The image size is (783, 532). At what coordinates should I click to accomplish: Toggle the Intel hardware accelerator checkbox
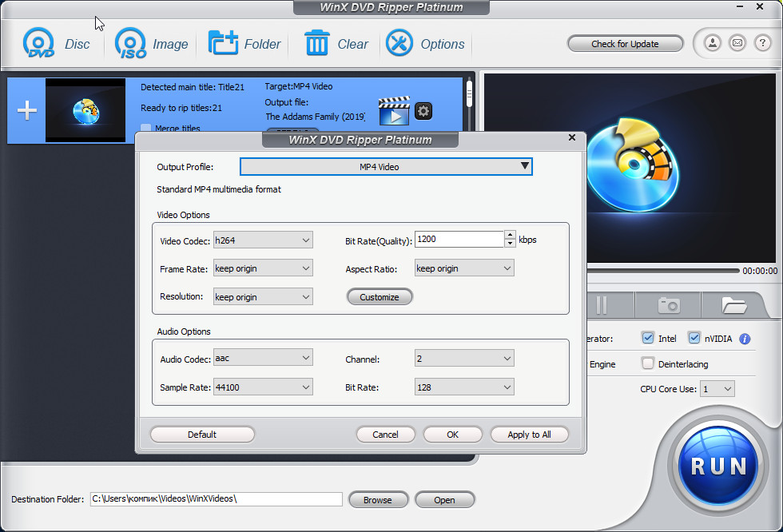pos(648,338)
